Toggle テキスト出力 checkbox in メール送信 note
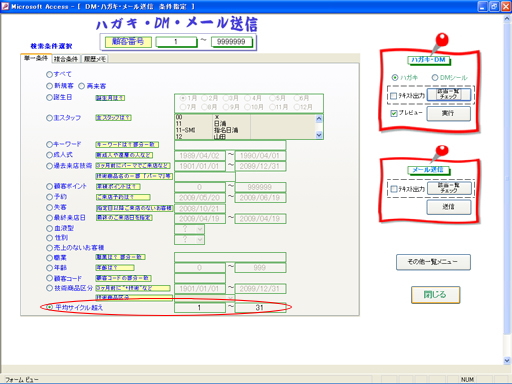 pos(394,189)
